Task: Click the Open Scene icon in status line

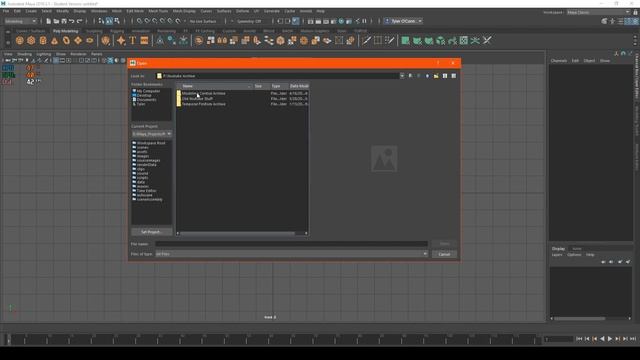Action: click(x=56, y=21)
